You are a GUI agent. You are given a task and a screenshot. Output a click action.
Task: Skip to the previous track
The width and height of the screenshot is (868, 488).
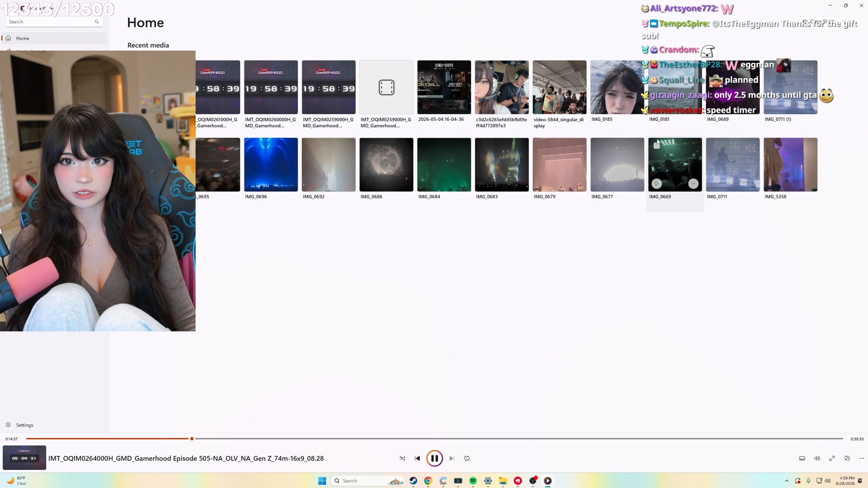pos(417,458)
